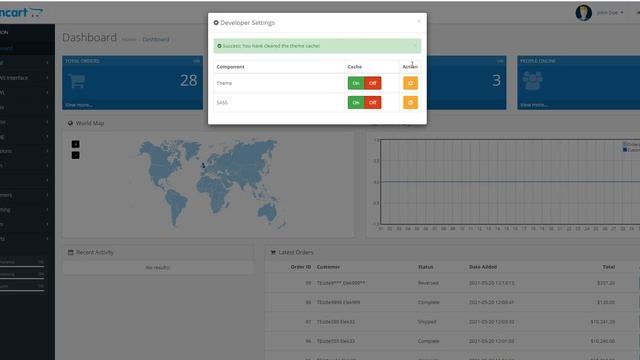This screenshot has height=360, width=640.
Task: Click the user avatar picture
Action: point(584,13)
